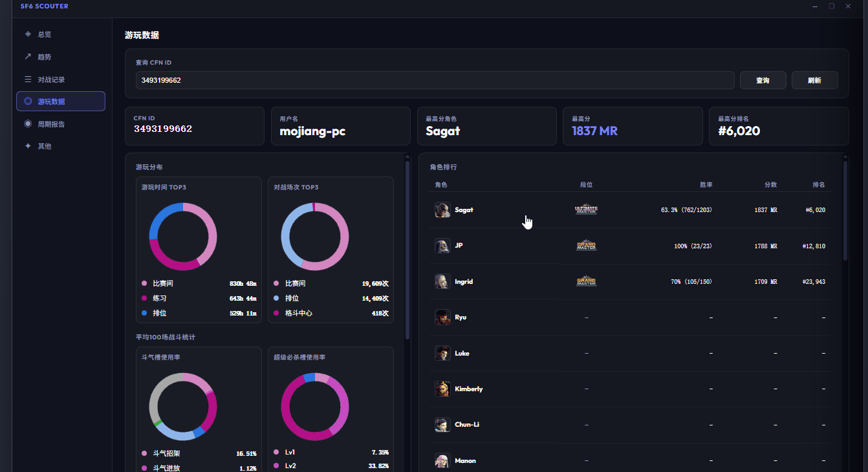Click the 角色 column header
The height and width of the screenshot is (472, 868).
(441, 185)
